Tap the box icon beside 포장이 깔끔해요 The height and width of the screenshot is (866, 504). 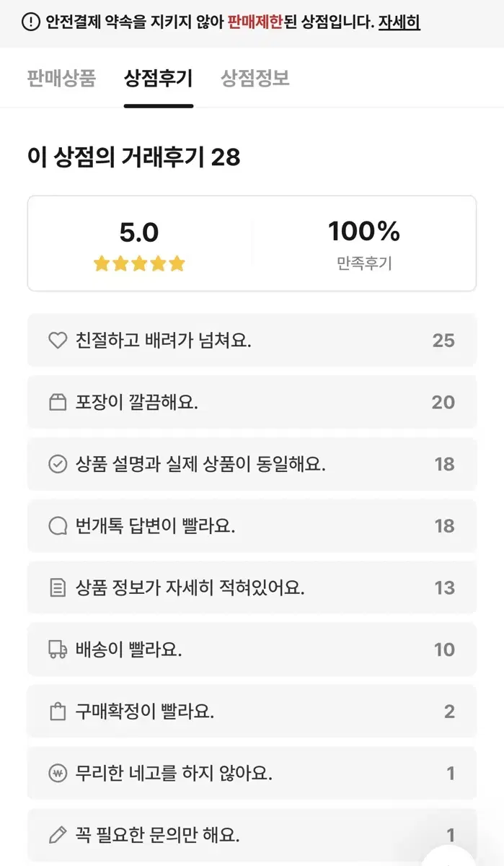58,403
